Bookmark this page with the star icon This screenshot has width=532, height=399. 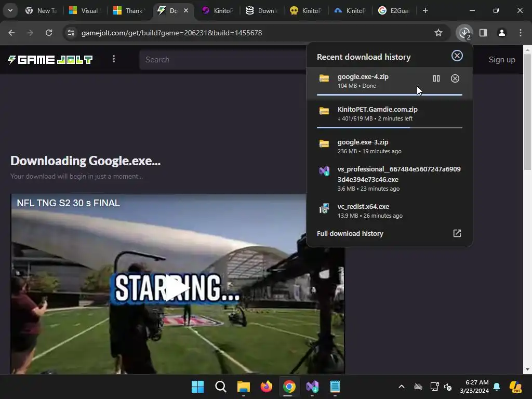438,33
